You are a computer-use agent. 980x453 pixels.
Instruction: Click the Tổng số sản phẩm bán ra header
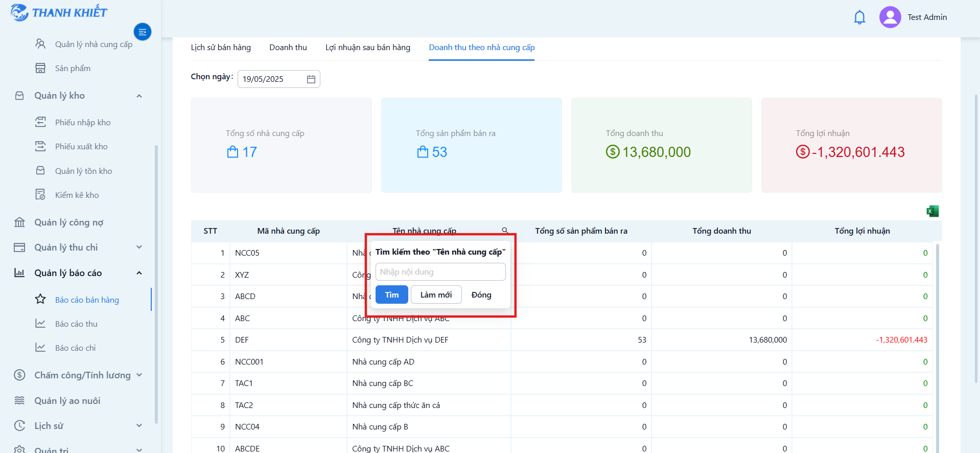(x=581, y=231)
